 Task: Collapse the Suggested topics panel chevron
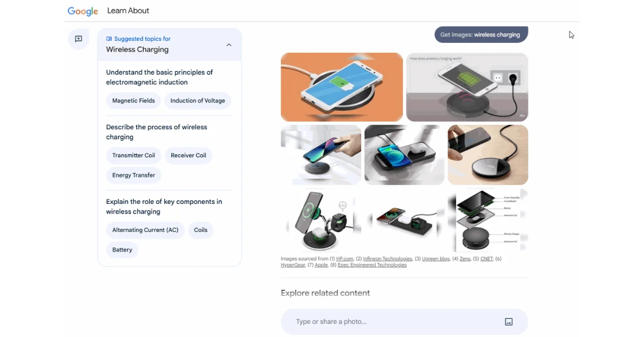point(229,45)
